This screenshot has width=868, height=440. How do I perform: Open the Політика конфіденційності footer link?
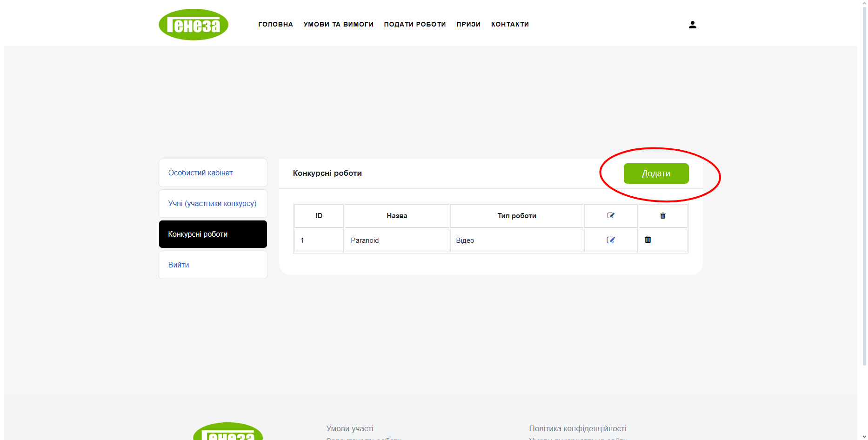577,428
